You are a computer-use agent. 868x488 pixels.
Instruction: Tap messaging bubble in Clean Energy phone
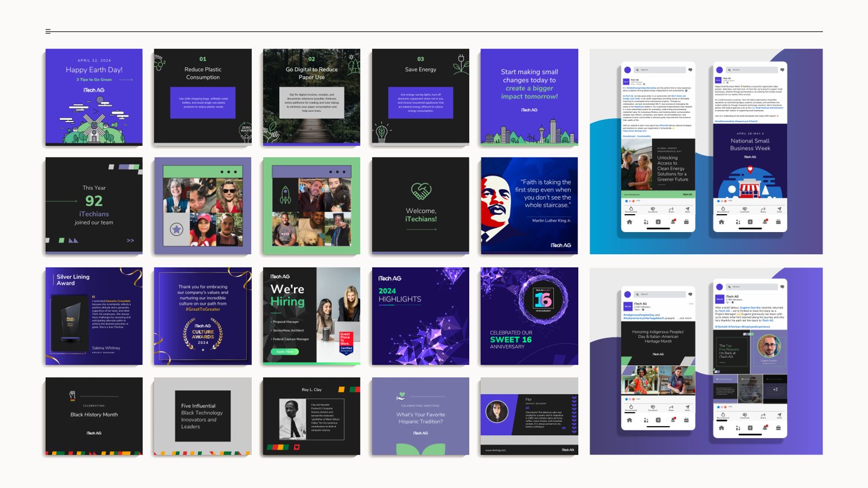690,69
